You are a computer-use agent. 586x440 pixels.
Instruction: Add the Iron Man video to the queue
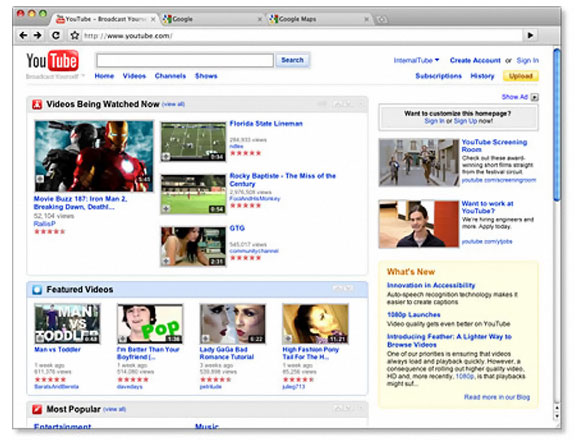pos(40,179)
